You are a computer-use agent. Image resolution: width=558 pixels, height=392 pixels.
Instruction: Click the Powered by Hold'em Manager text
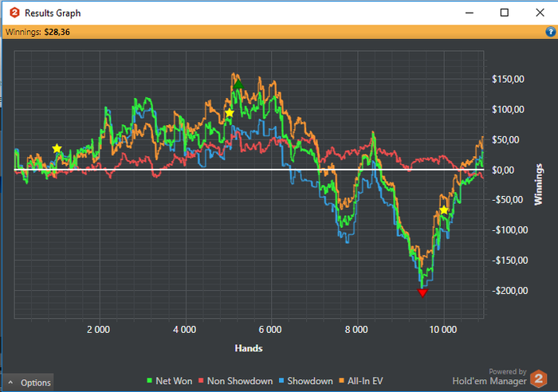coord(489,377)
